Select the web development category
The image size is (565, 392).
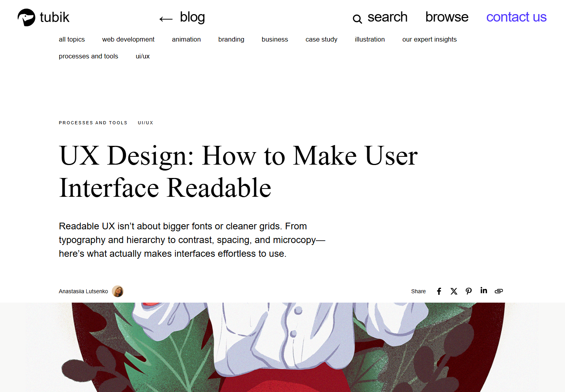(128, 39)
